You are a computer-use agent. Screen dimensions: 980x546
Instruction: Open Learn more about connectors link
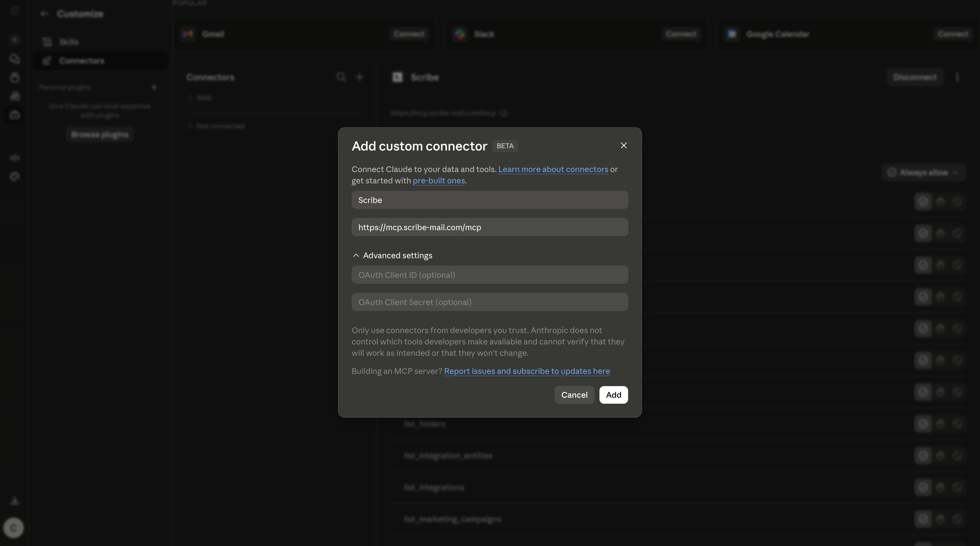(553, 169)
